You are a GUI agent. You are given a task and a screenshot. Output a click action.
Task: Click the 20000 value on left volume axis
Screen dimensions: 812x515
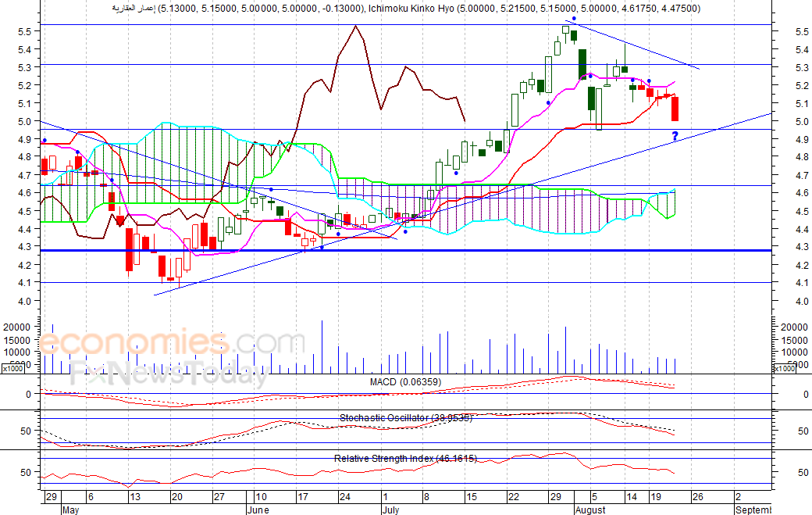(16, 327)
